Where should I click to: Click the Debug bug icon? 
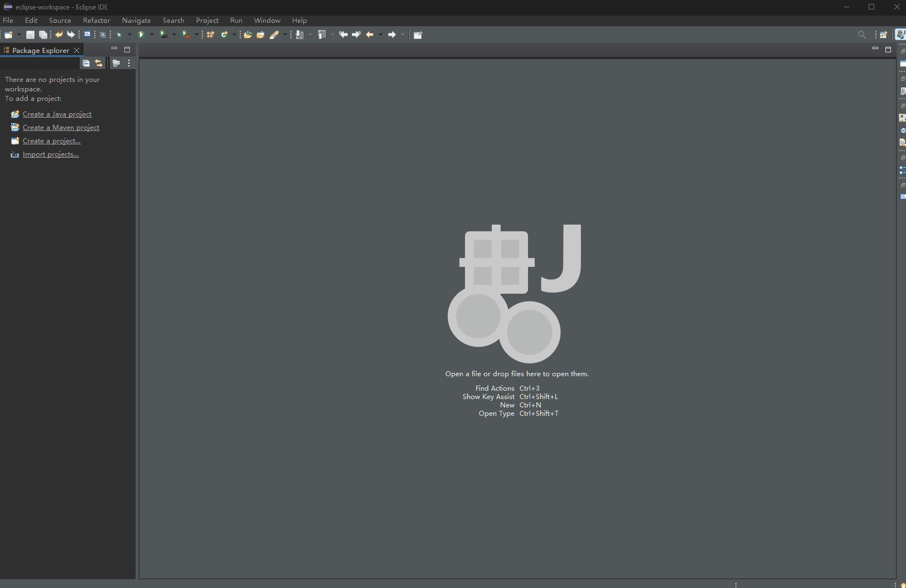pyautogui.click(x=119, y=35)
